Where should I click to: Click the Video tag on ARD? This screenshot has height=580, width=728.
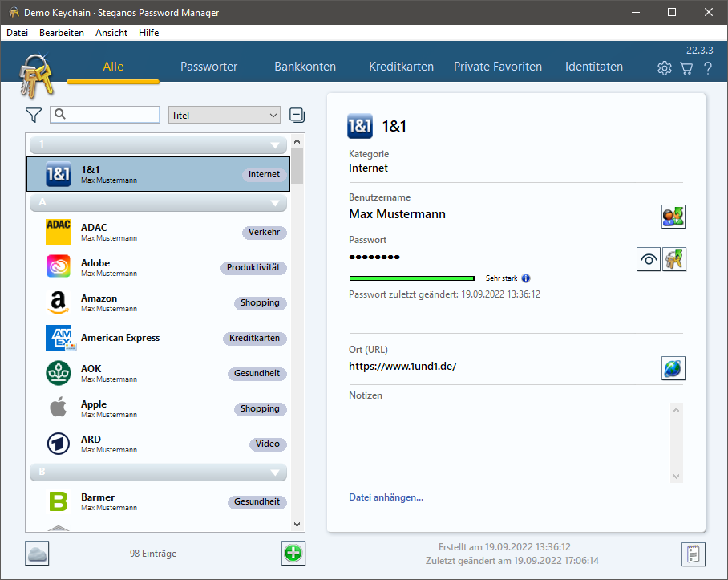point(268,444)
